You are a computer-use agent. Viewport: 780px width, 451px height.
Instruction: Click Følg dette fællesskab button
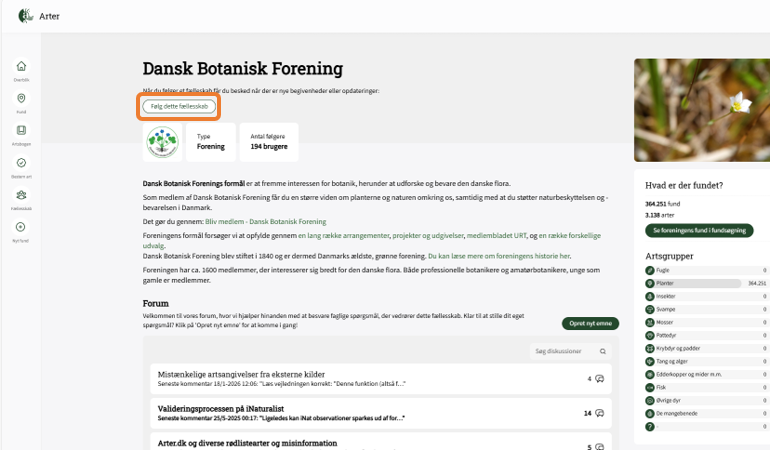[179, 106]
